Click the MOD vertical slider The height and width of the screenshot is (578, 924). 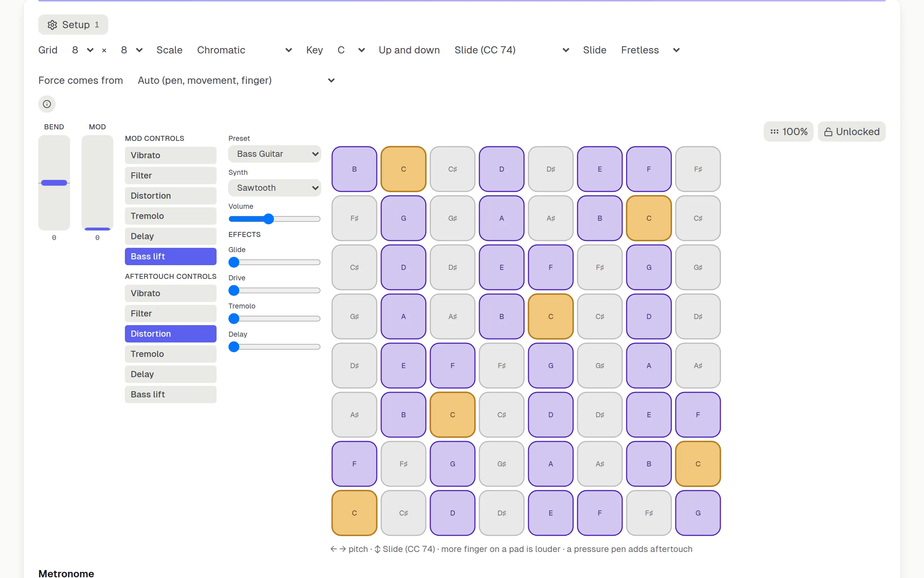[97, 183]
